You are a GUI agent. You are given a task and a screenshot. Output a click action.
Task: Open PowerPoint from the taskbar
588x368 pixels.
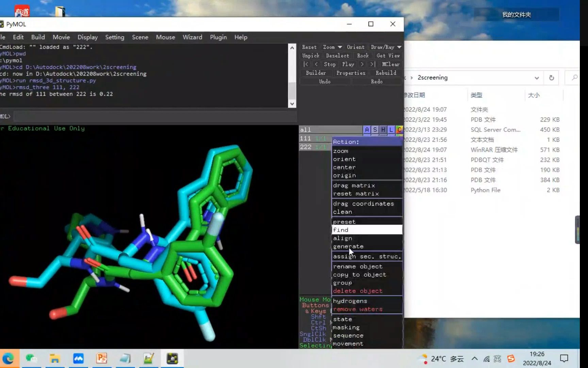[101, 358]
